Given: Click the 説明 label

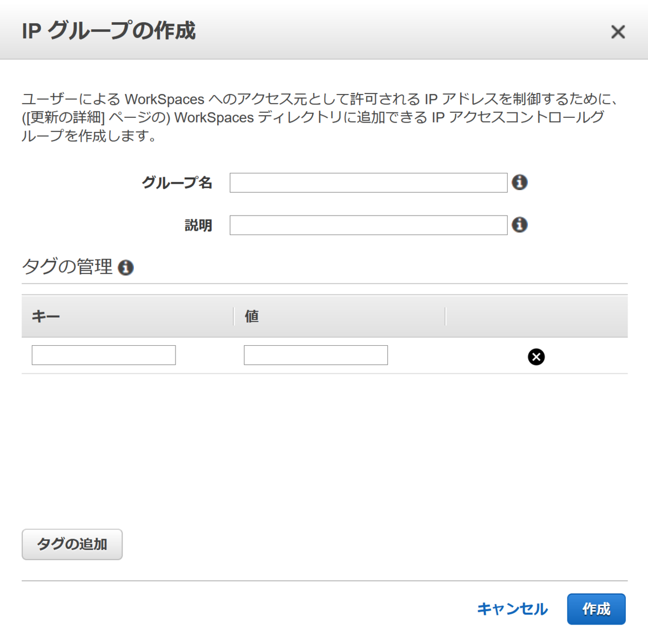Looking at the screenshot, I should [199, 225].
